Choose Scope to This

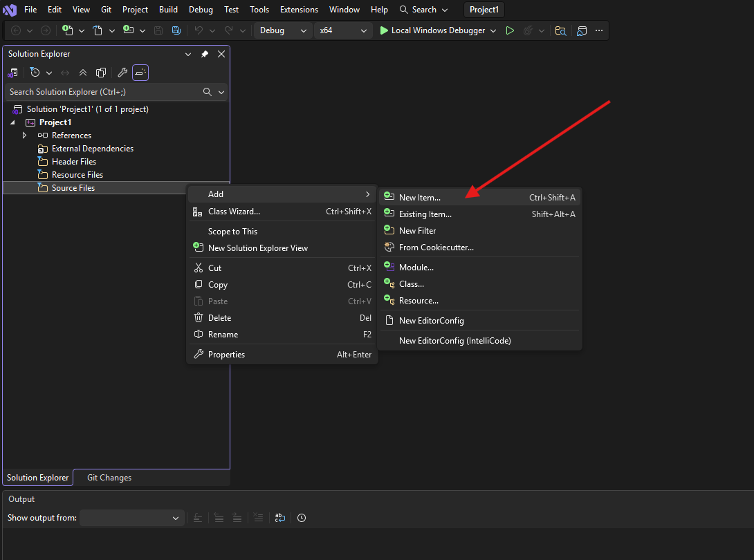click(x=282, y=232)
